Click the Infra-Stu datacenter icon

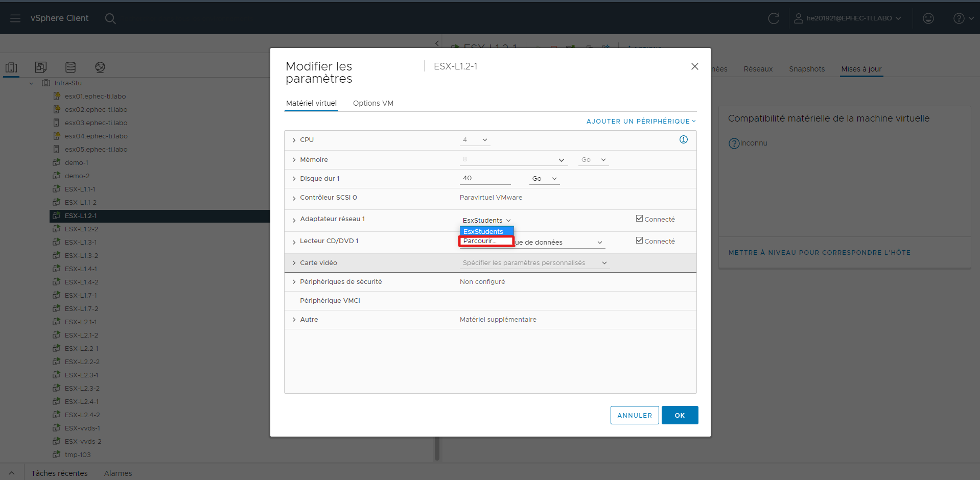tap(46, 83)
